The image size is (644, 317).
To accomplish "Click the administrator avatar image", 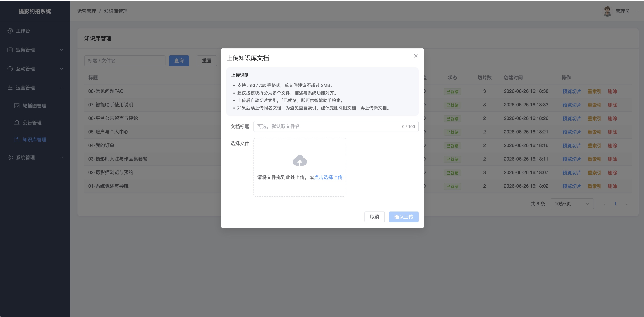I will click(607, 11).
